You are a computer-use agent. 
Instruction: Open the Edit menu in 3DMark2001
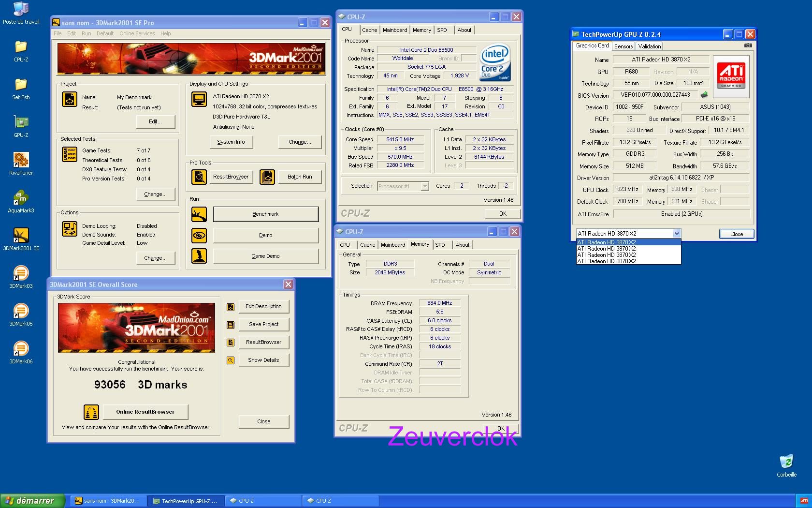72,33
